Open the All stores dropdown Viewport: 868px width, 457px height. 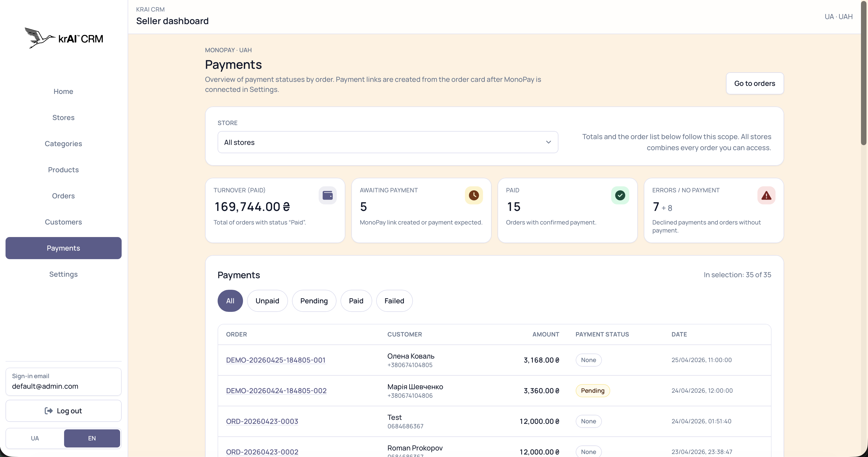coord(388,142)
